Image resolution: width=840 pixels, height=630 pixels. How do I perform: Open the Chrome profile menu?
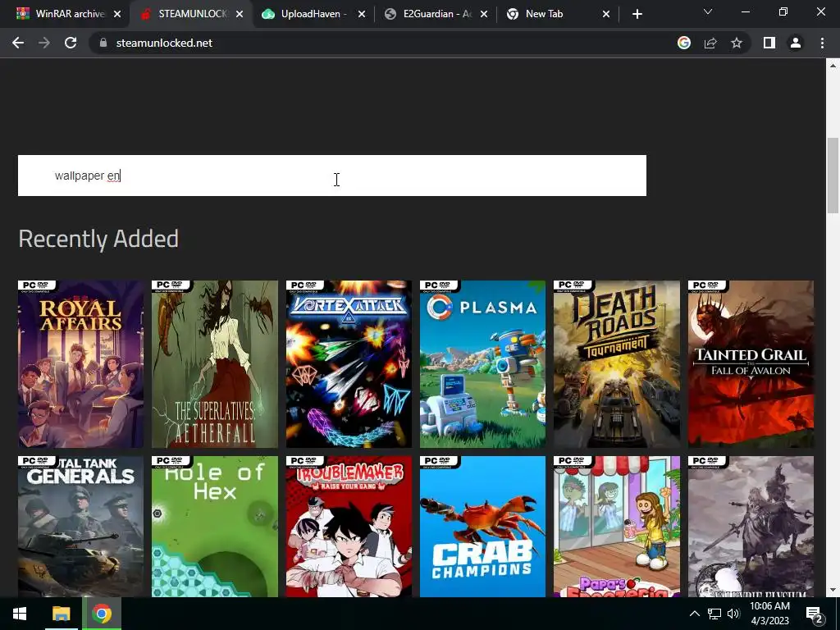point(796,43)
